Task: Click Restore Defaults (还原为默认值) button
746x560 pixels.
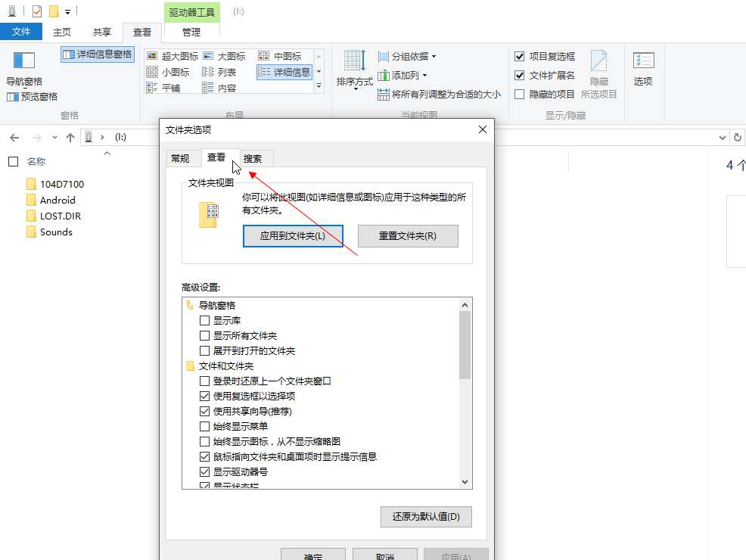Action: pos(426,517)
